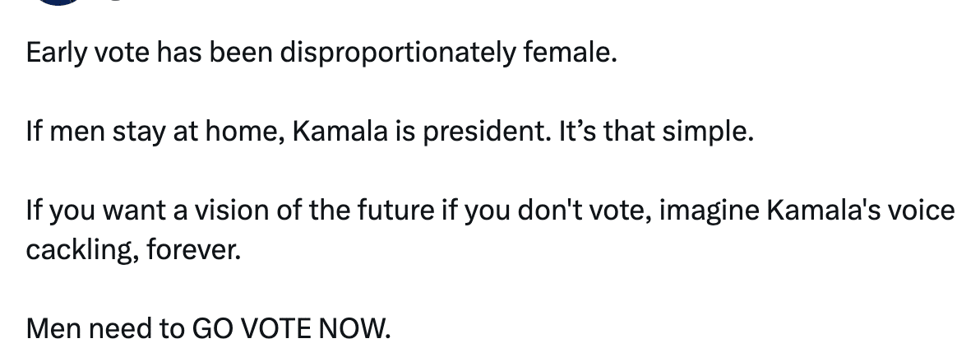
Task: Click the line "Early vote has been disproportionately female."
Action: point(320,54)
